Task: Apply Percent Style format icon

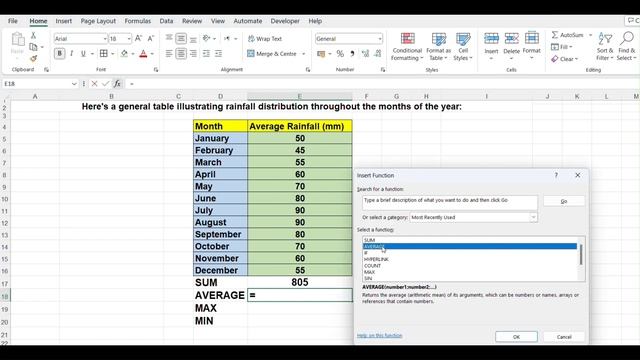Action: (x=340, y=53)
